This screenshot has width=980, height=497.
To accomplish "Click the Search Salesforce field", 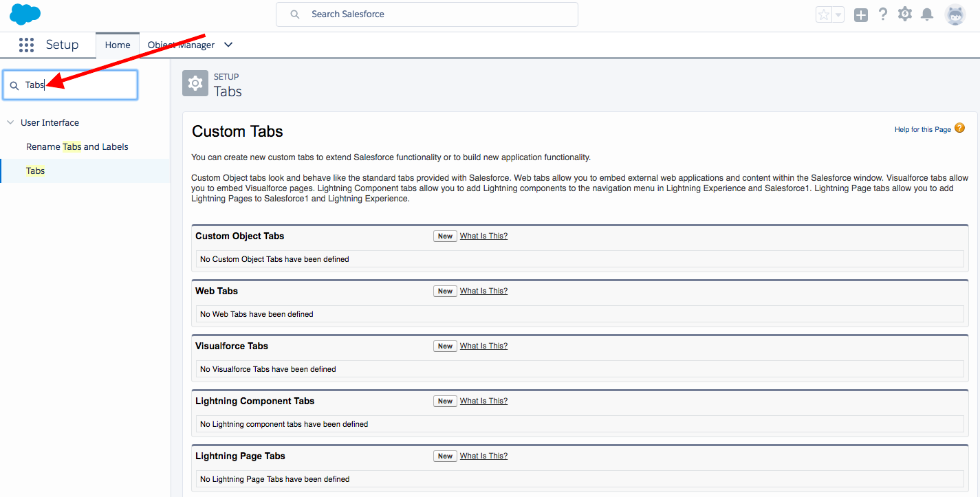I will click(427, 14).
